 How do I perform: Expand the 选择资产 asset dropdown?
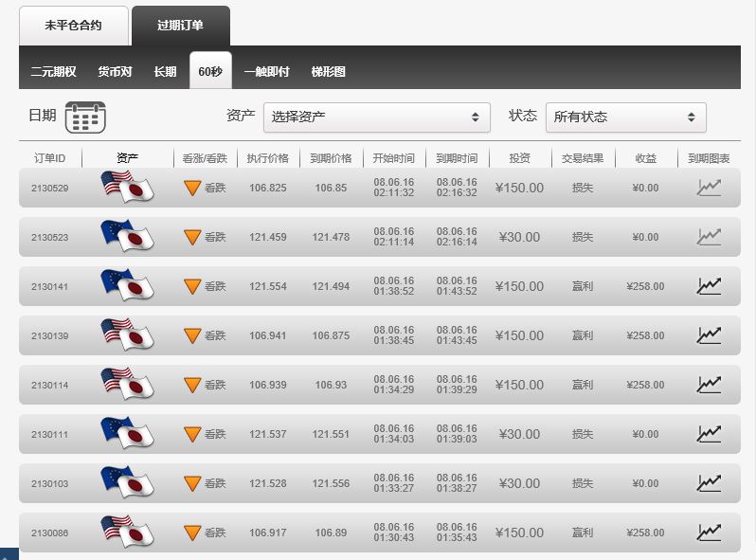[376, 117]
